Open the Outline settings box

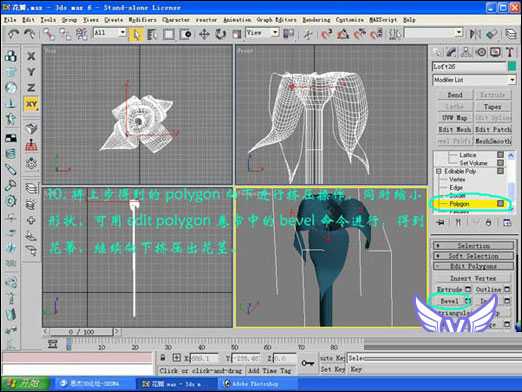(507, 289)
